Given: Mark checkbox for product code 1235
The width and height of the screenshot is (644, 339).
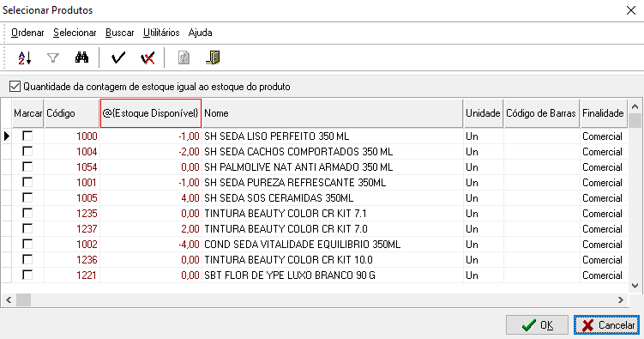Looking at the screenshot, I should click(x=27, y=213).
